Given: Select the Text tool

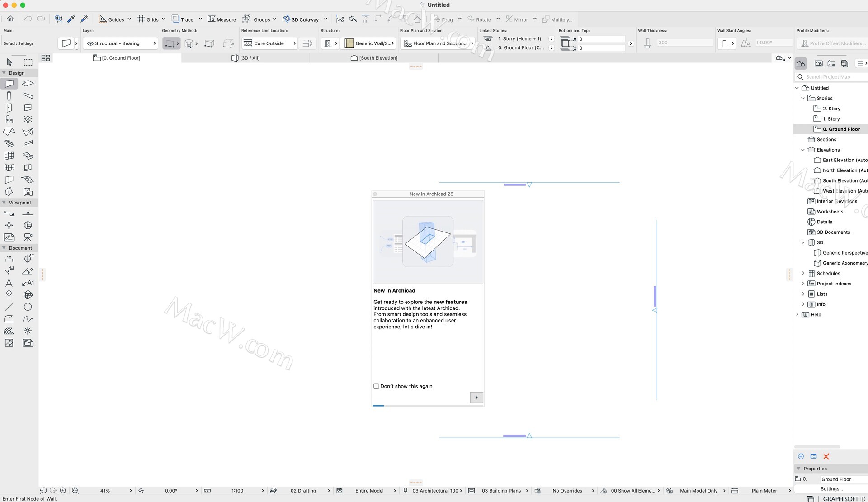Looking at the screenshot, I should click(x=9, y=283).
